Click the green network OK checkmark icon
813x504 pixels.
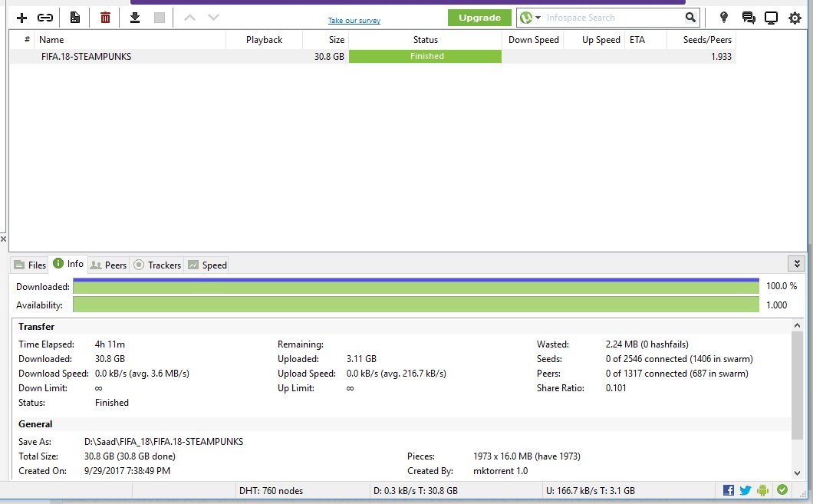[x=782, y=489]
